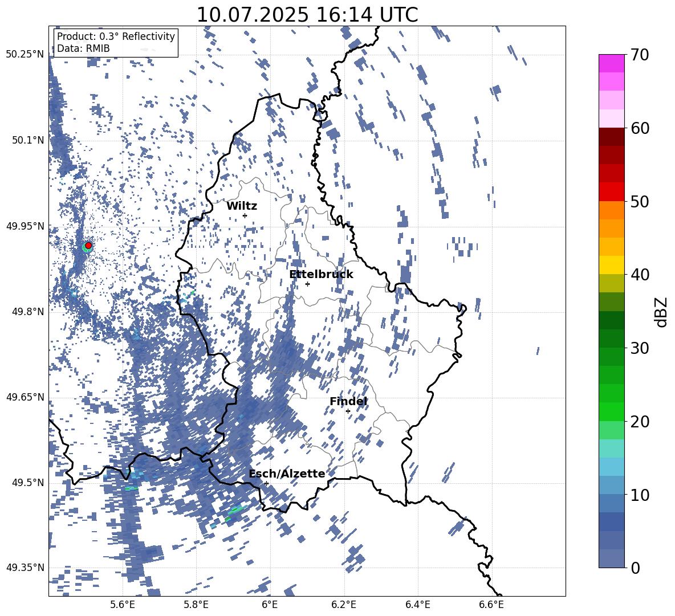The width and height of the screenshot is (675, 616).
Task: Click the colorbar tick value 0
Action: pos(635,568)
